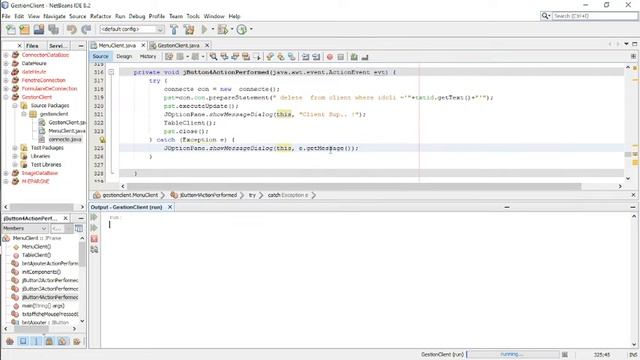640x360 pixels.
Task: Click the running progress bar in status bar
Action: click(513, 354)
